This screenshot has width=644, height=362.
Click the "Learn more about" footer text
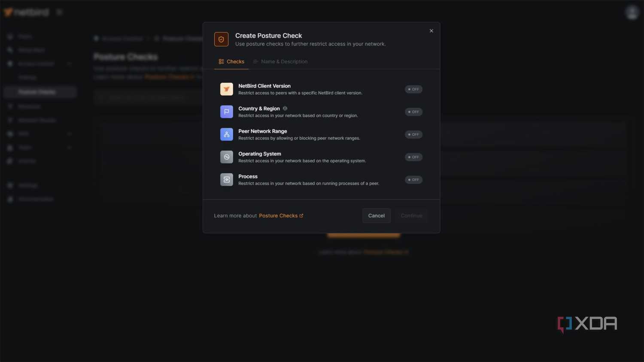[235, 216]
